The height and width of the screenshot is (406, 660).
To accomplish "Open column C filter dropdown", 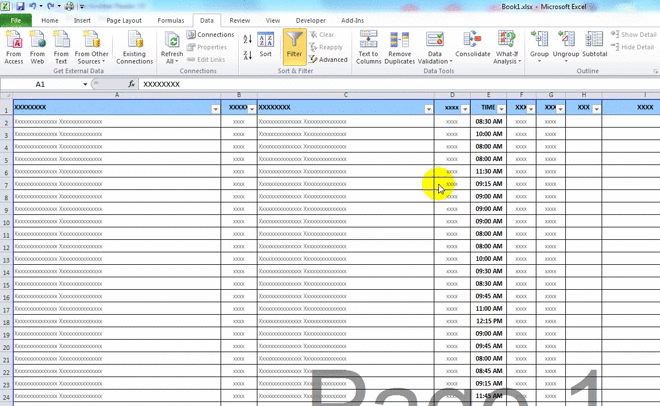I will [428, 109].
